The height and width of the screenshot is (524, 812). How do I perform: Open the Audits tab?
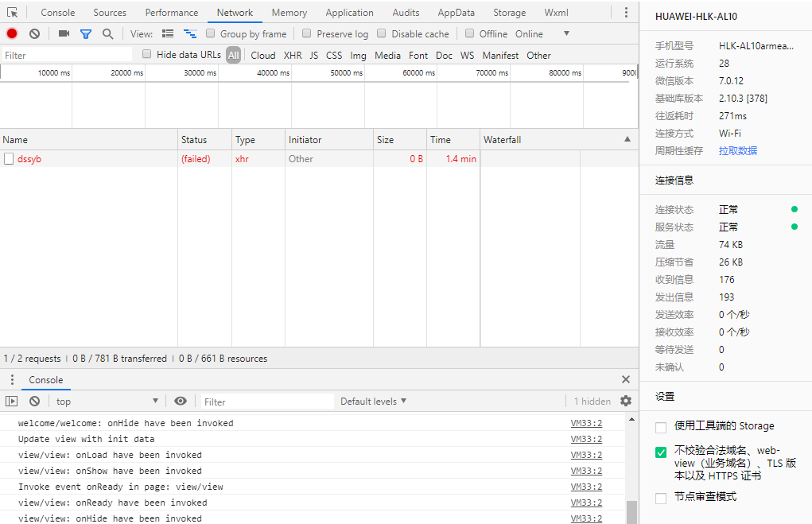tap(406, 13)
